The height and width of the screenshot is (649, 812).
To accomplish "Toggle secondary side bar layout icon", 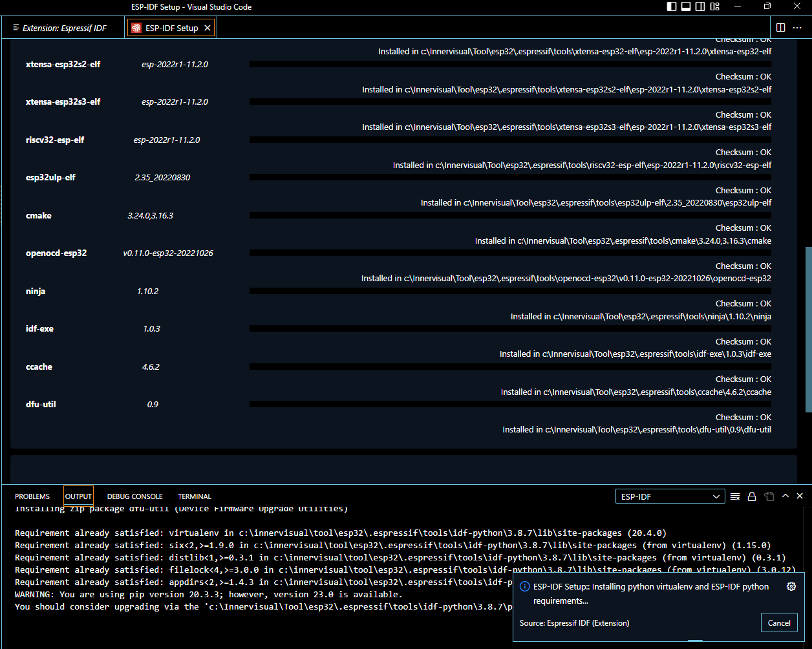I will 701,6.
